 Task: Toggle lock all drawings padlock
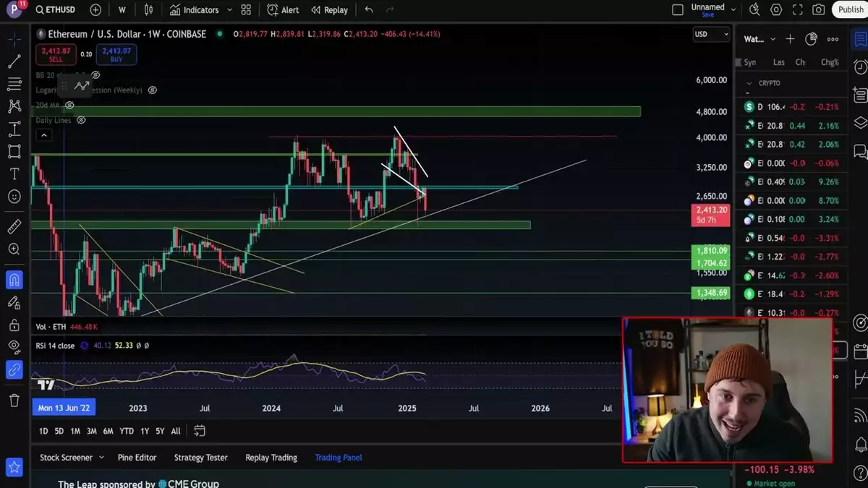(14, 325)
